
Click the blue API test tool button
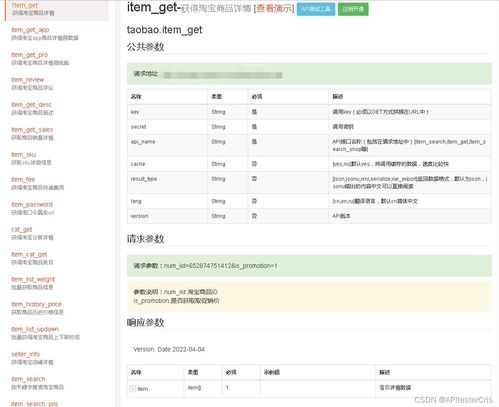pyautogui.click(x=316, y=9)
